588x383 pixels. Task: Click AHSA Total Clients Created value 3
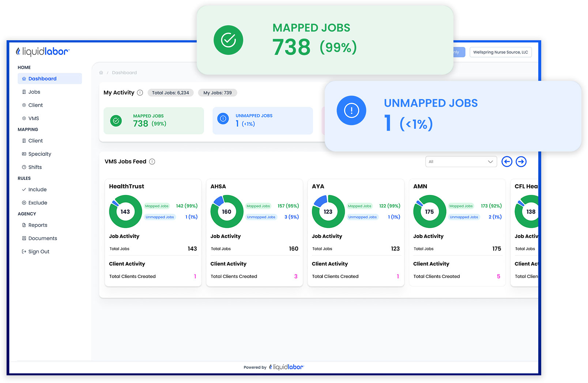pos(296,276)
